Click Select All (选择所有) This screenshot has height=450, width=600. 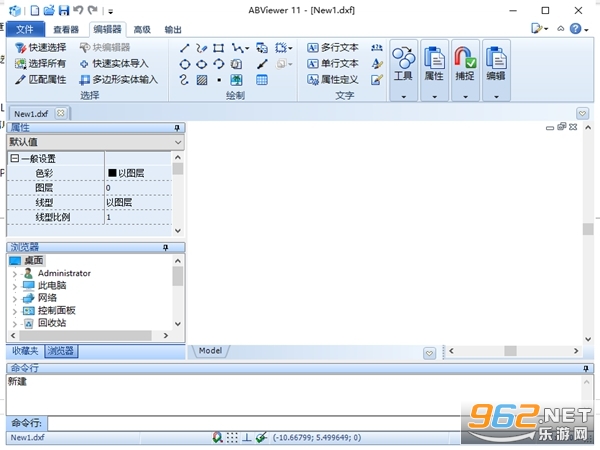coord(41,64)
